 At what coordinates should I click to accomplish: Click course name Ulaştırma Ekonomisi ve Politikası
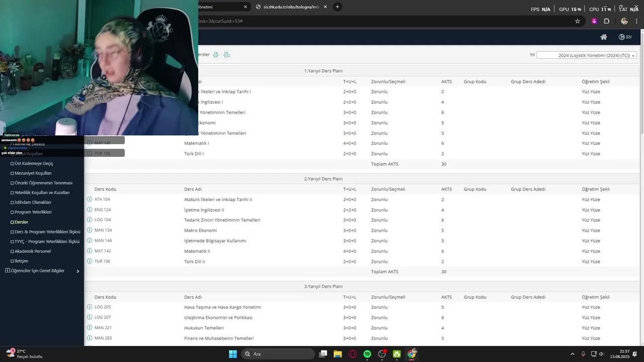[x=218, y=318]
